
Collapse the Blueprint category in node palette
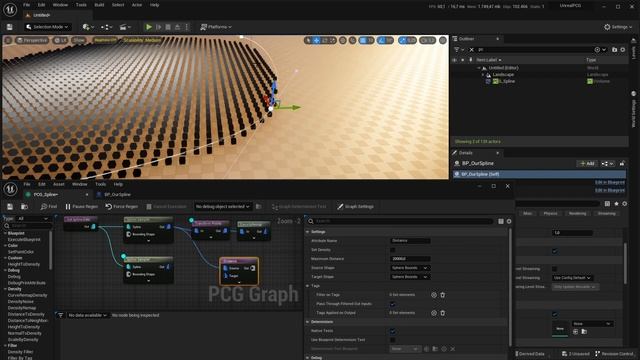tap(5, 233)
